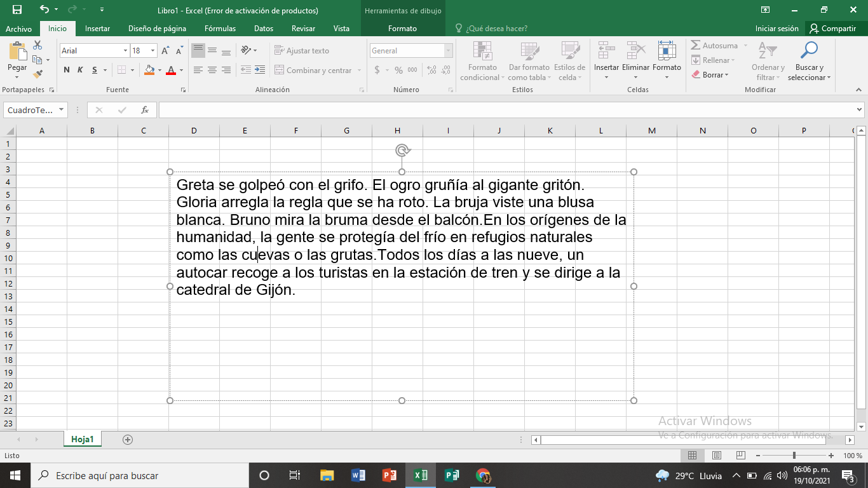Viewport: 868px width, 488px height.
Task: Click the Format Painter brush icon
Action: pyautogui.click(x=37, y=74)
